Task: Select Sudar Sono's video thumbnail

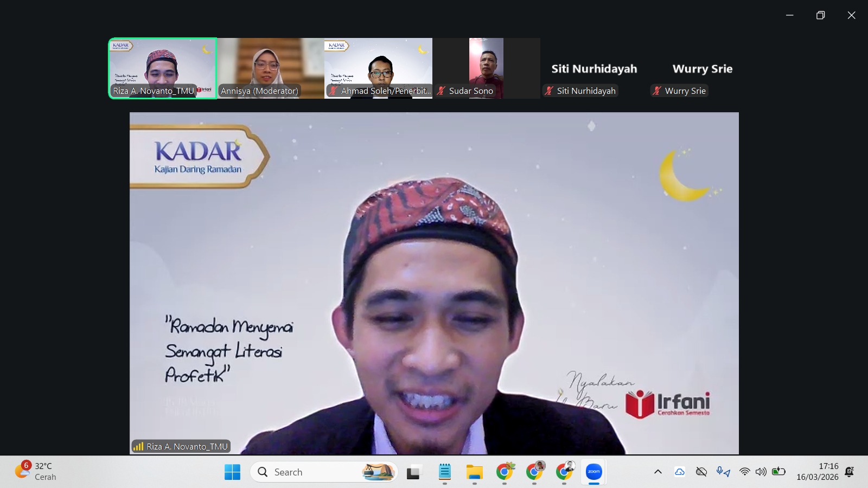Action: click(x=486, y=68)
